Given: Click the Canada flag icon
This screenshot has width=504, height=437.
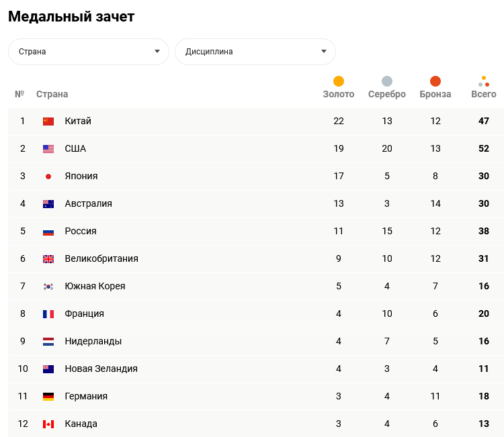Looking at the screenshot, I should (x=48, y=424).
